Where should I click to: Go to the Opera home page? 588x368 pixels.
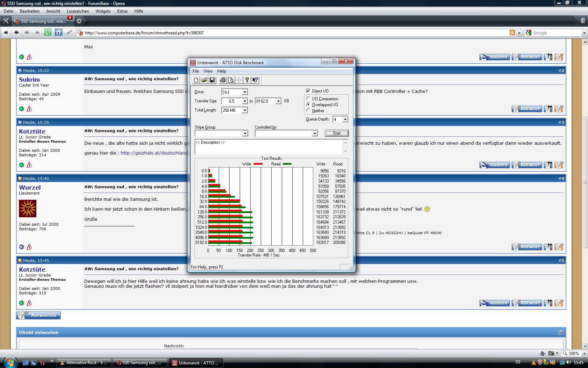[58, 33]
